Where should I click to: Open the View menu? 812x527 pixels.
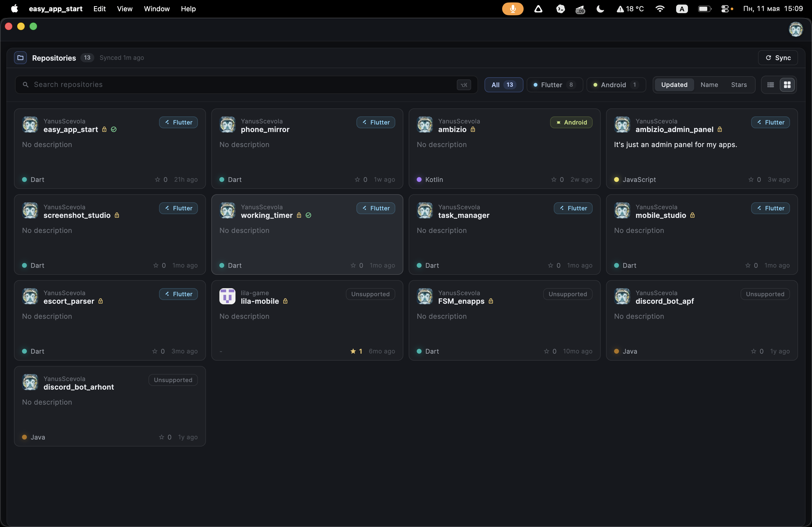click(x=125, y=9)
